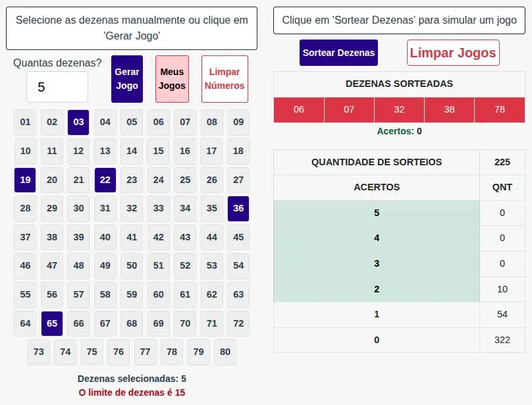The height and width of the screenshot is (405, 532).
Task: Click drawn number 78 in the red row
Action: (x=499, y=109)
